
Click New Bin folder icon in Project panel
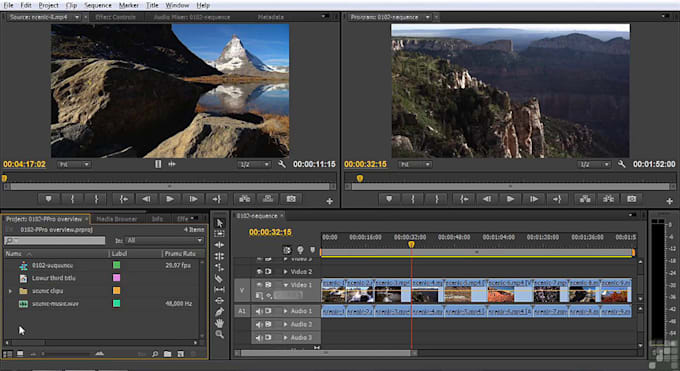pyautogui.click(x=167, y=354)
